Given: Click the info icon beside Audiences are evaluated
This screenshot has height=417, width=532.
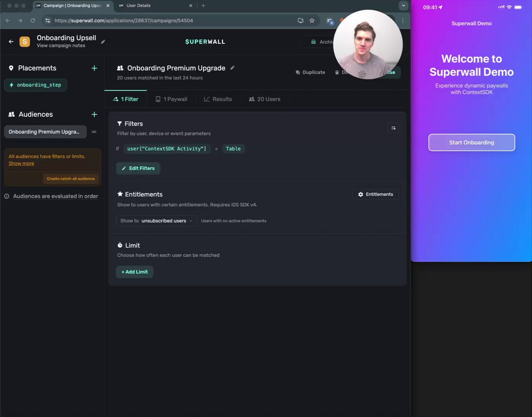Looking at the screenshot, I should pyautogui.click(x=7, y=196).
